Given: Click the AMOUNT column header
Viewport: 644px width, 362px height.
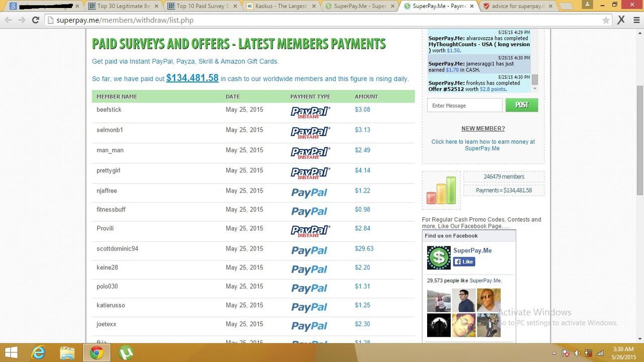Looking at the screenshot, I should click(x=366, y=97).
